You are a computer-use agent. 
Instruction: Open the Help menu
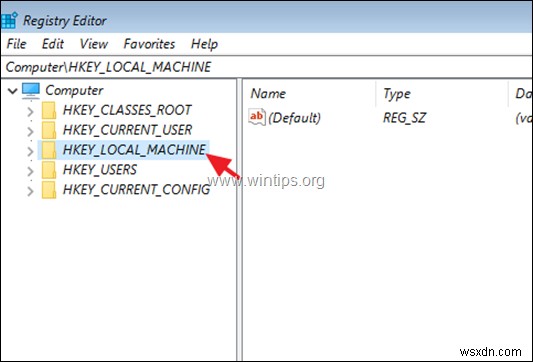(x=204, y=44)
